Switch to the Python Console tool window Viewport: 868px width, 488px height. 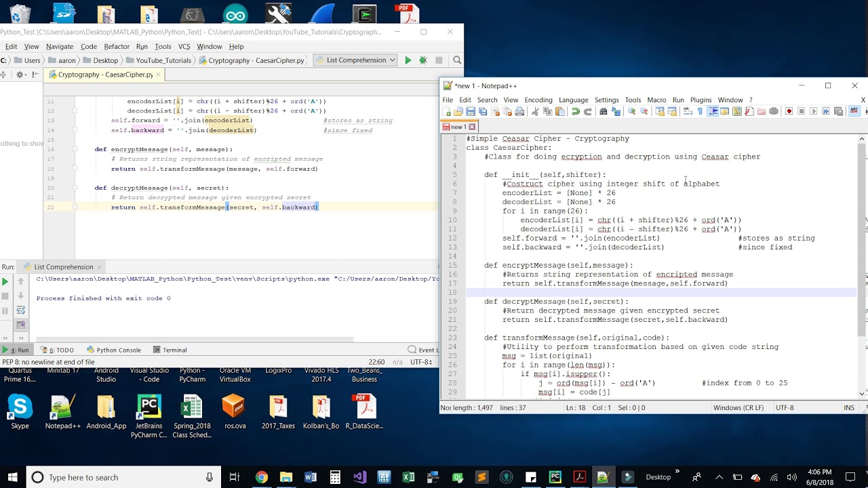tap(113, 350)
